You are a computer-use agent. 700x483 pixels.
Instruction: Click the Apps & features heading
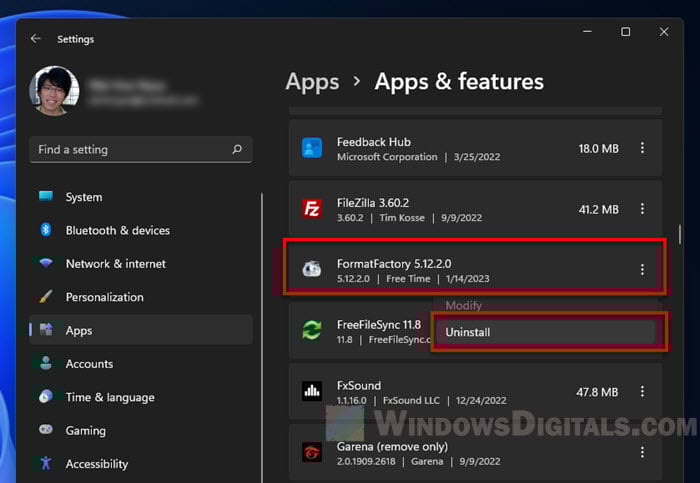coord(459,82)
